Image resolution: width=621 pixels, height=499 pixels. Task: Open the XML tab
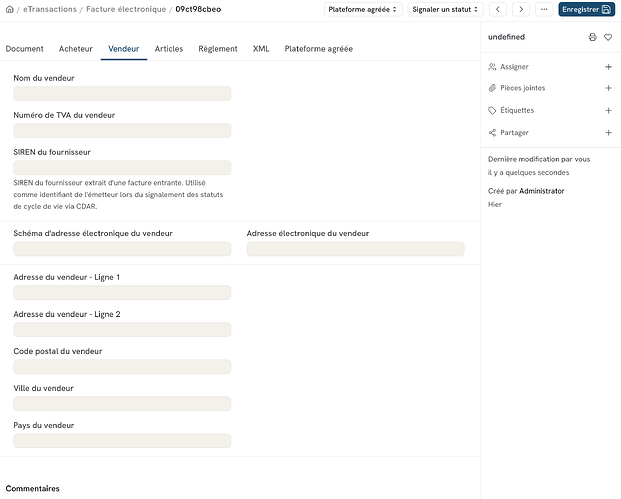[261, 49]
